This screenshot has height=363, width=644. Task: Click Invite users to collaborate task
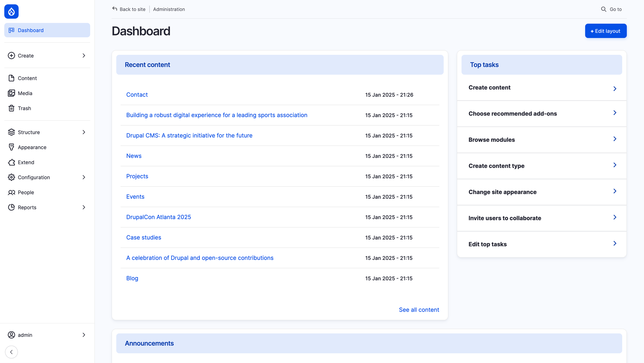(x=542, y=218)
